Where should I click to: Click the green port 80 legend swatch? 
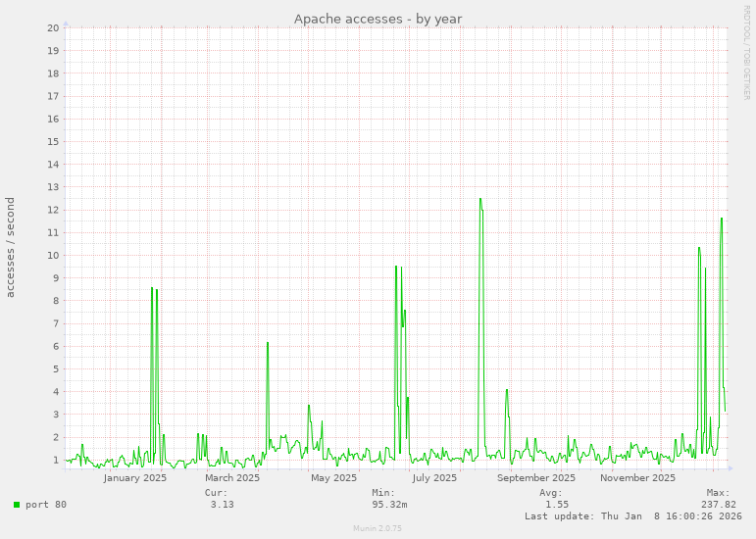[17, 505]
